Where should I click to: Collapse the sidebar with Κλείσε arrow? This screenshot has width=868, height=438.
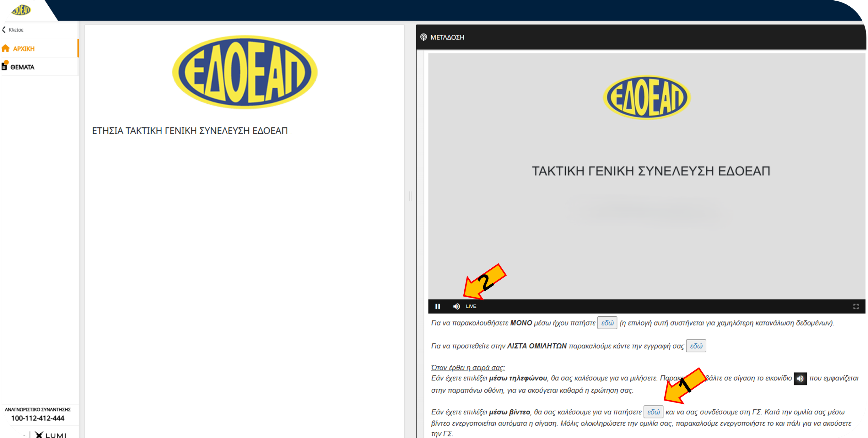pyautogui.click(x=3, y=30)
